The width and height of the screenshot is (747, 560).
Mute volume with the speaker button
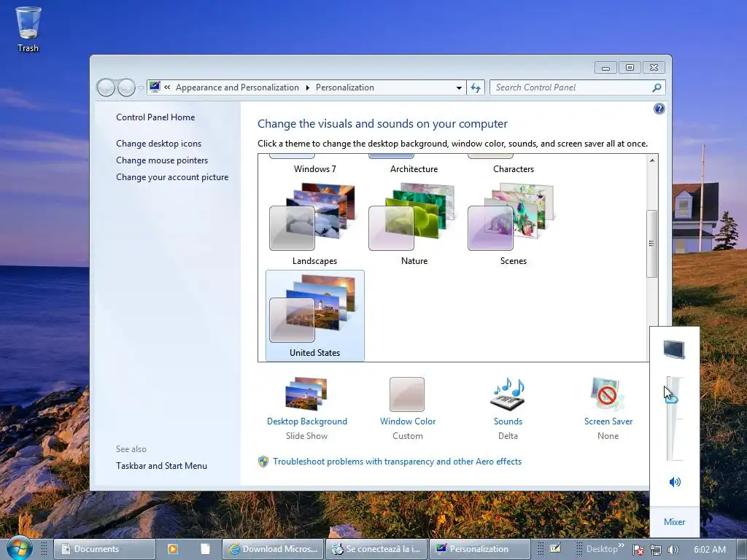(x=675, y=482)
